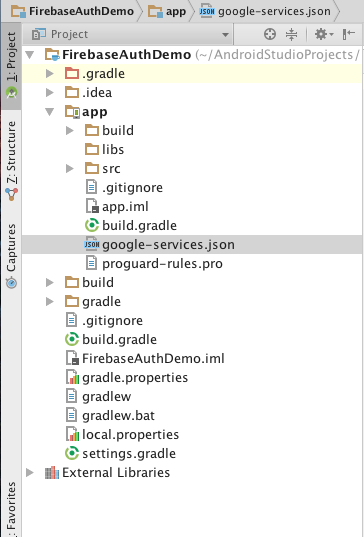This screenshot has width=364, height=537.
Task: Click the Hide panel icon in Project toolbar
Action: [349, 34]
